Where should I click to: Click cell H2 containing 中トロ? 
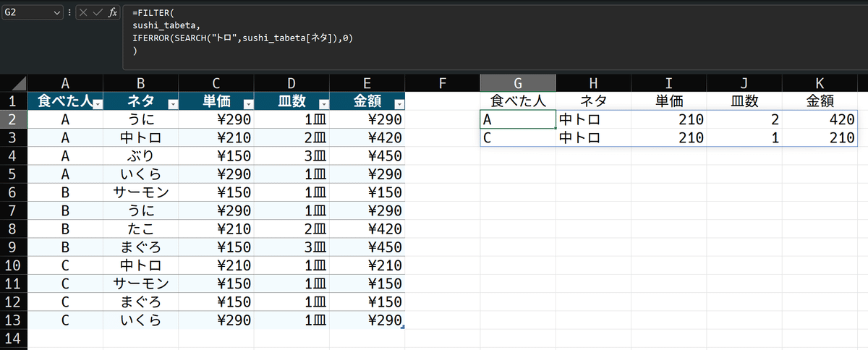click(x=593, y=119)
